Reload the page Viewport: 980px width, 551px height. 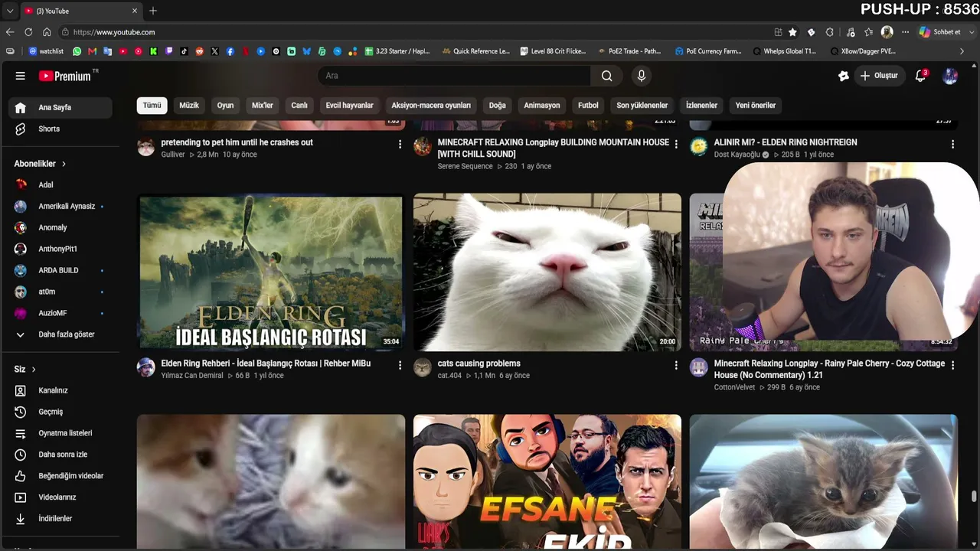click(x=28, y=32)
